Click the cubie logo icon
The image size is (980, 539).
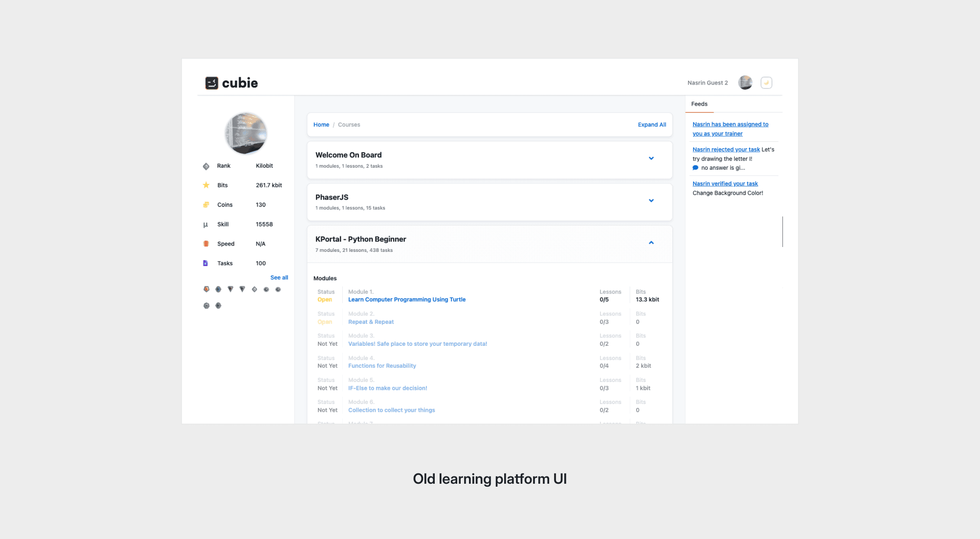coord(212,83)
